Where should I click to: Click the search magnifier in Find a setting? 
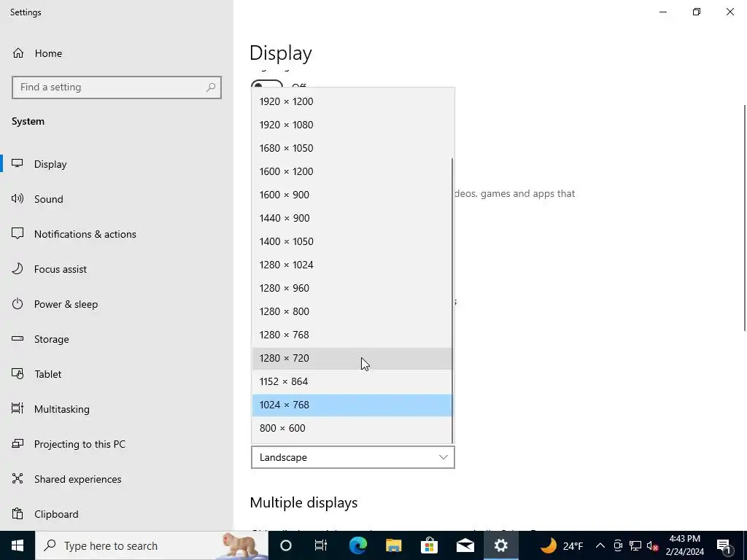[x=211, y=87]
